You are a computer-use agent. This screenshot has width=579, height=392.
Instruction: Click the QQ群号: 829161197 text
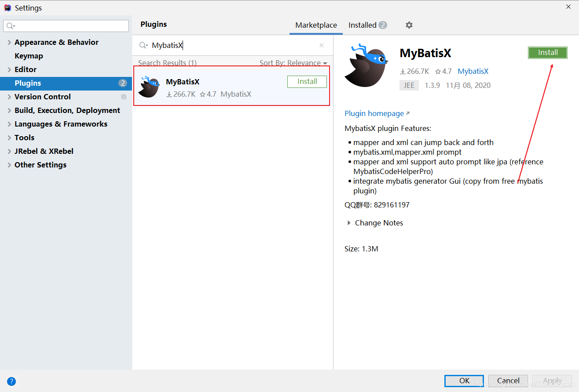pos(377,205)
